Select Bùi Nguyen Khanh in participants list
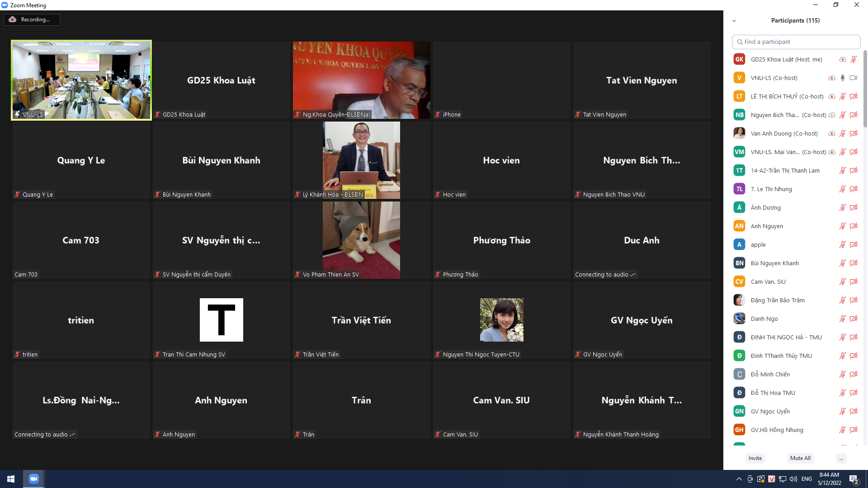 (774, 263)
